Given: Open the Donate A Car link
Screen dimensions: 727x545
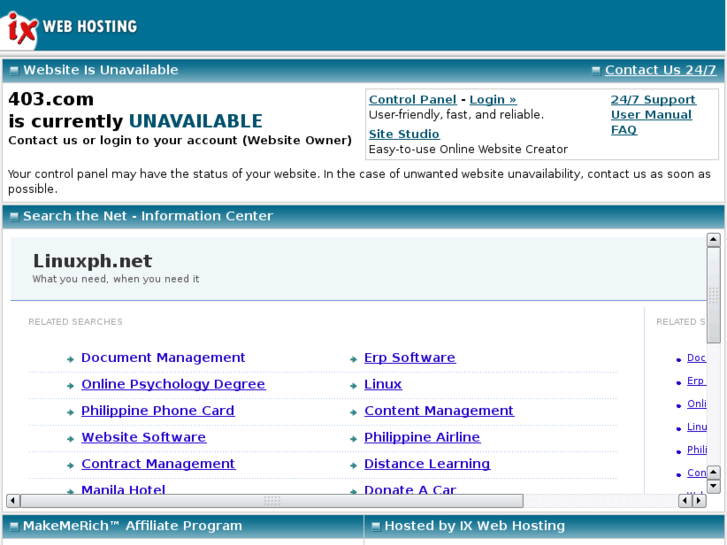Looking at the screenshot, I should point(410,489).
